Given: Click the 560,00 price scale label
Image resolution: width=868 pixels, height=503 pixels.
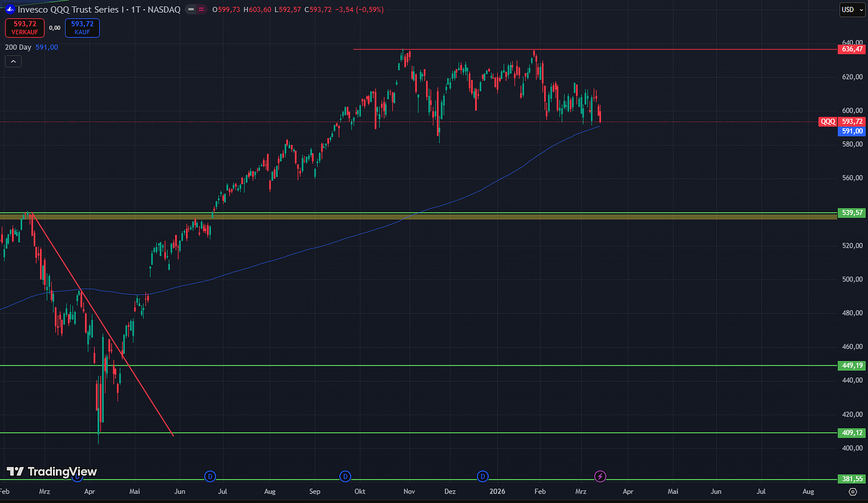Looking at the screenshot, I should tap(852, 178).
